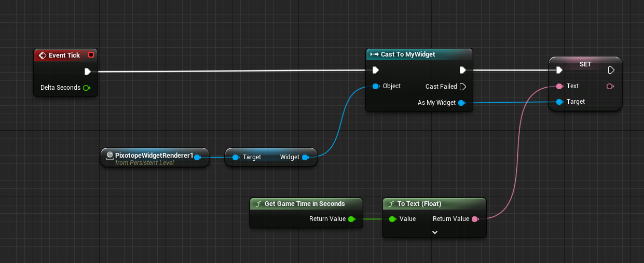Click the Cast Failed execution pin
The image size is (644, 263).
463,87
